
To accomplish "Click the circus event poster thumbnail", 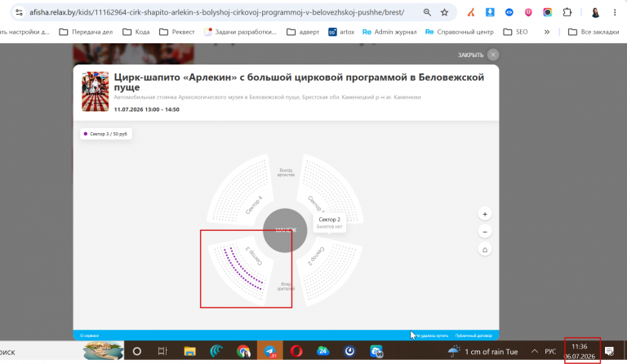I will (96, 91).
